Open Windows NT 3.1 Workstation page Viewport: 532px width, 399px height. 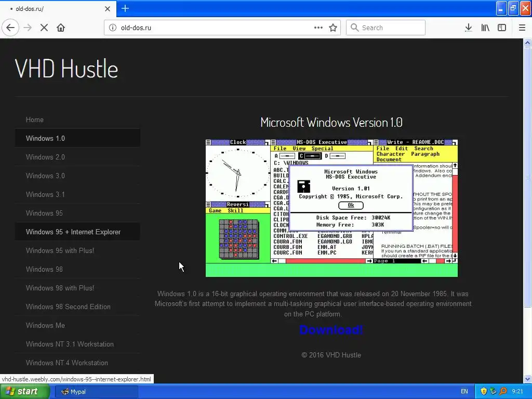point(78,344)
